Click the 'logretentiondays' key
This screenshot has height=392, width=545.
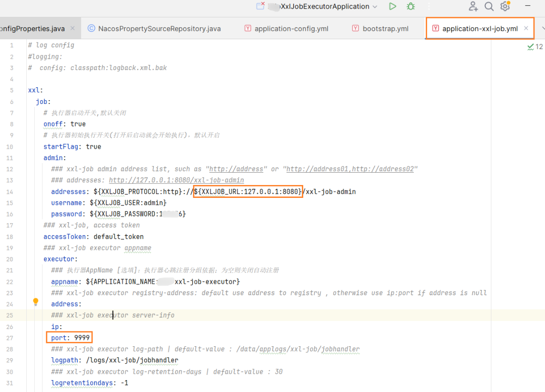point(82,383)
